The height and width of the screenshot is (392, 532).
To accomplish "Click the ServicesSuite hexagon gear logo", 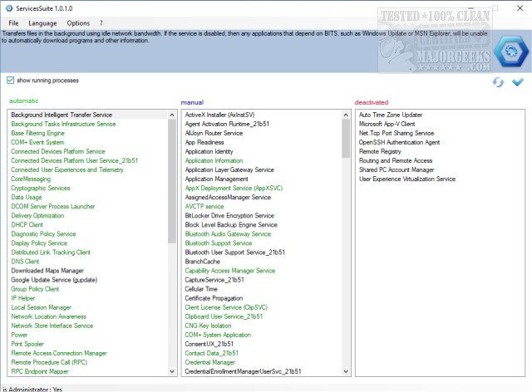I will click(x=511, y=51).
